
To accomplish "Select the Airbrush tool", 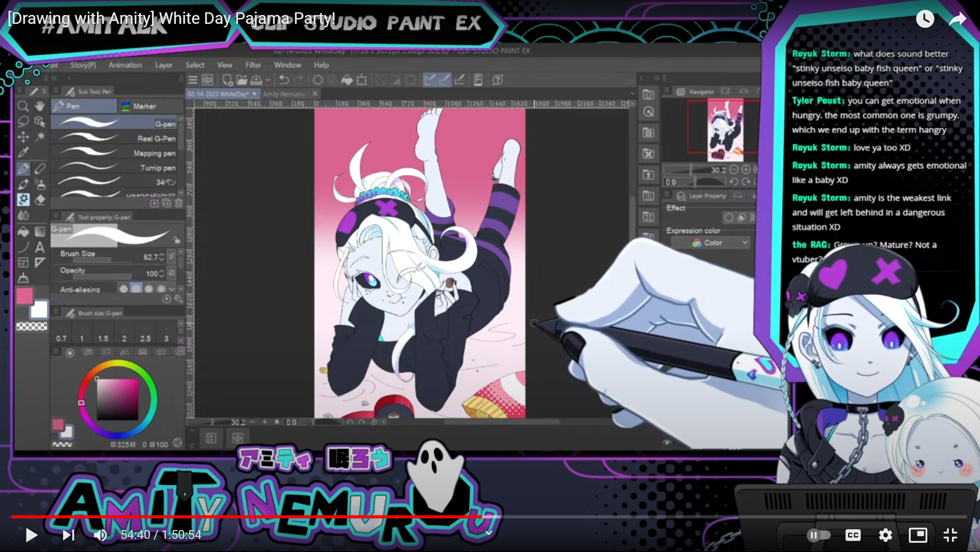I will coord(40,184).
